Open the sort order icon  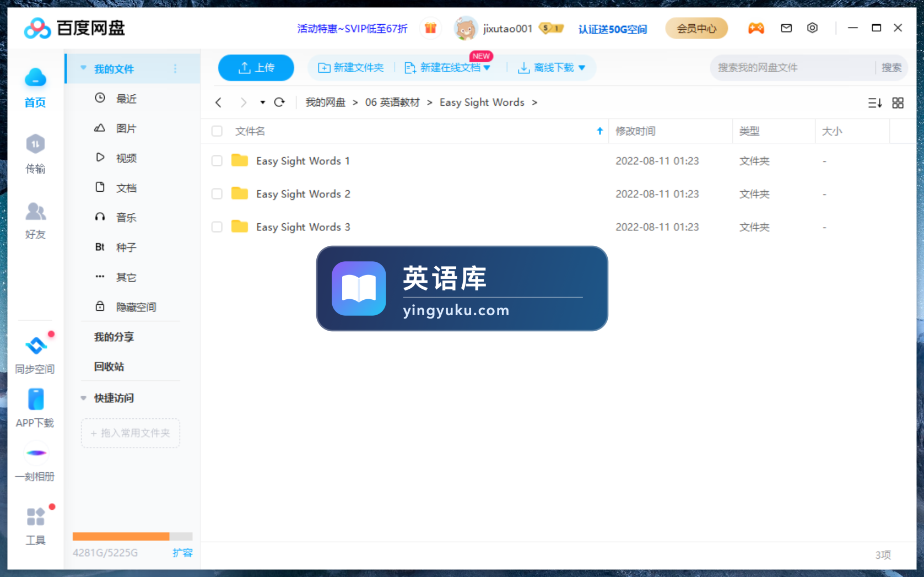click(874, 103)
